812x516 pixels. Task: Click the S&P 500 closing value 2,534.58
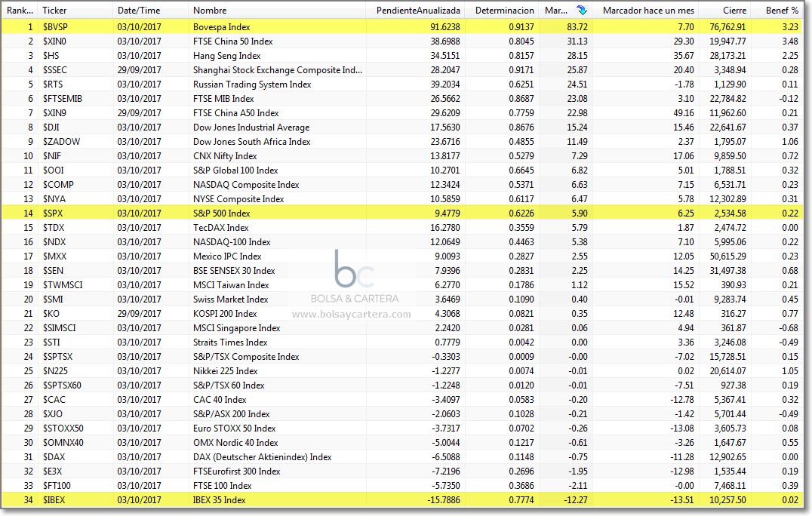click(x=729, y=213)
